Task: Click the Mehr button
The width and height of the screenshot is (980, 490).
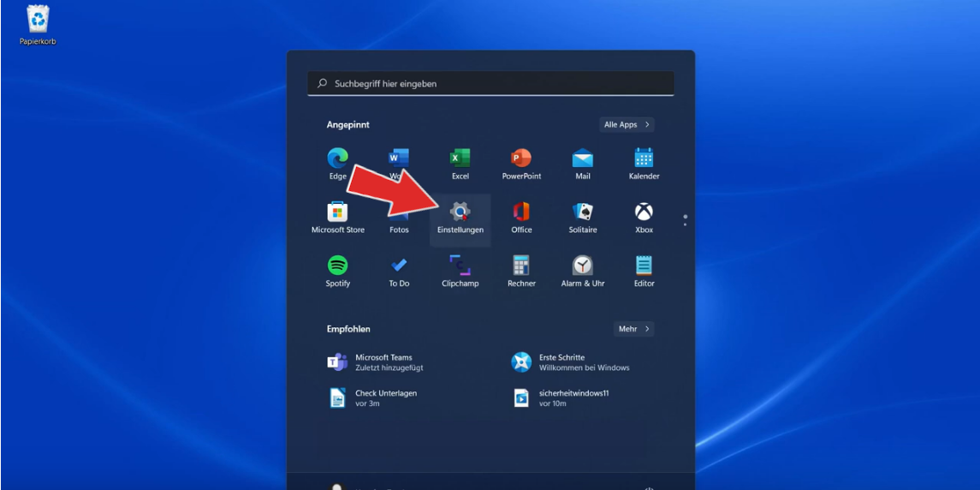Action: click(x=633, y=329)
